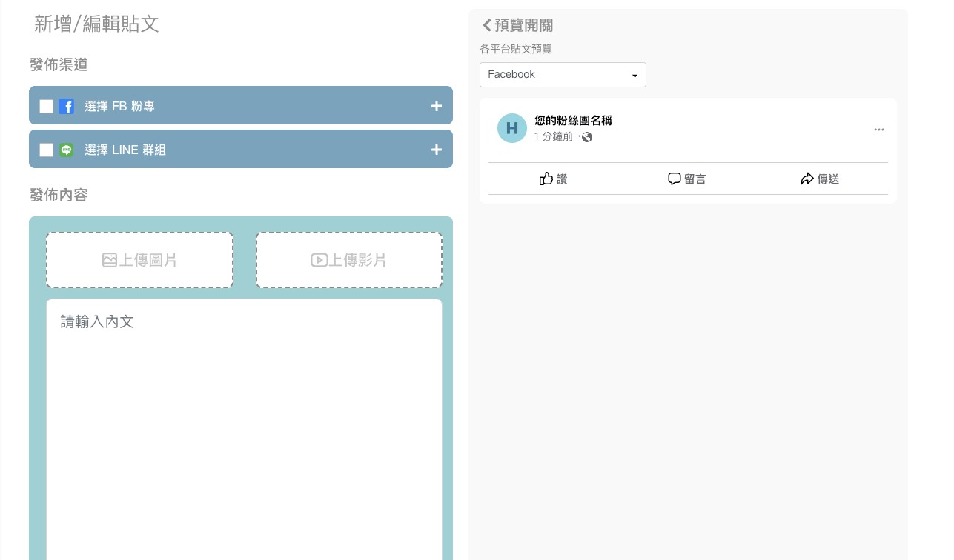The image size is (954, 560).
Task: Check the 選擇 FB 粉專 checkbox
Action: [x=46, y=106]
